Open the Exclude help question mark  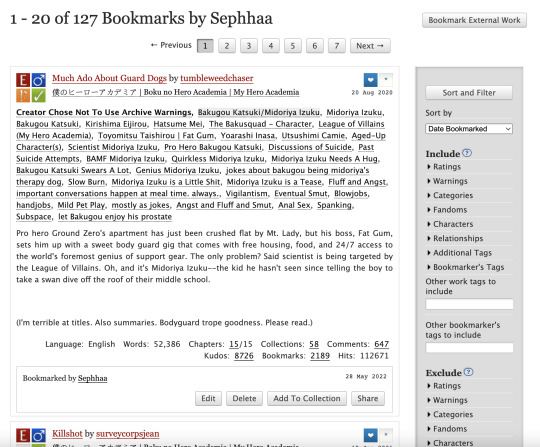(x=468, y=372)
